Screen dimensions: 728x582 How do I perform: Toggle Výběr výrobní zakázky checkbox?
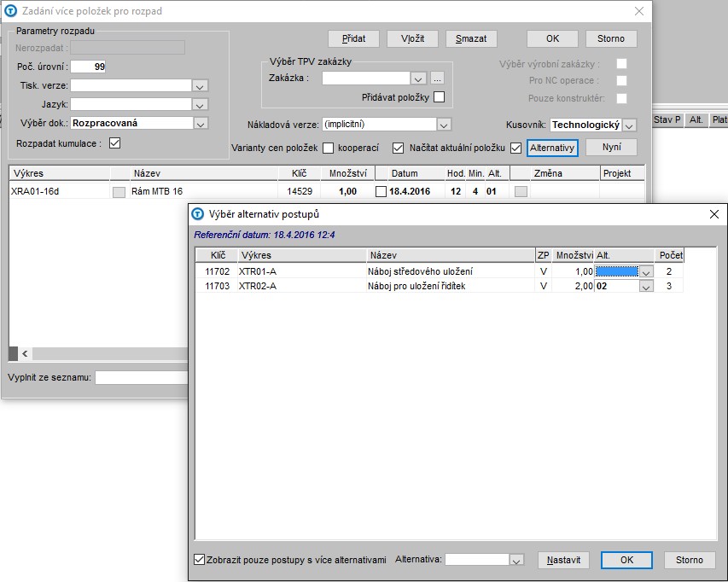click(x=621, y=64)
